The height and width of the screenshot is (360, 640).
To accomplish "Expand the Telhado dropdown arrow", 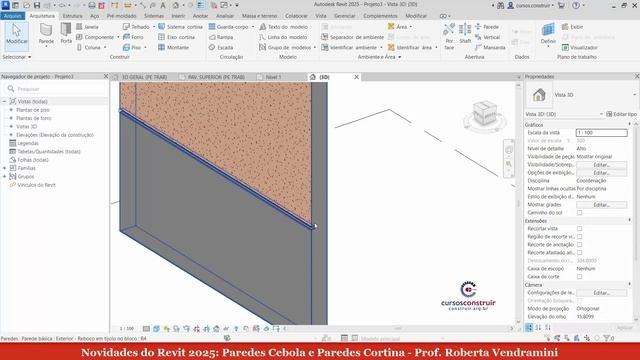I will [154, 27].
